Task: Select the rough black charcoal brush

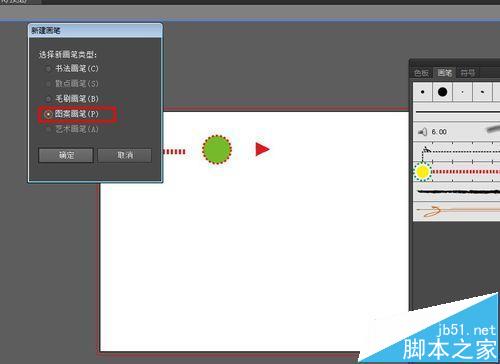Action: (457, 192)
